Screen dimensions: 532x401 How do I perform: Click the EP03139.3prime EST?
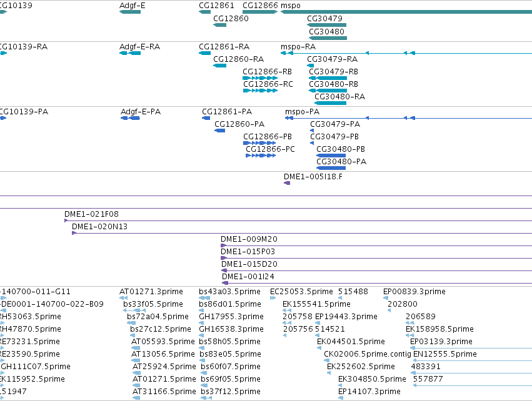click(471, 349)
